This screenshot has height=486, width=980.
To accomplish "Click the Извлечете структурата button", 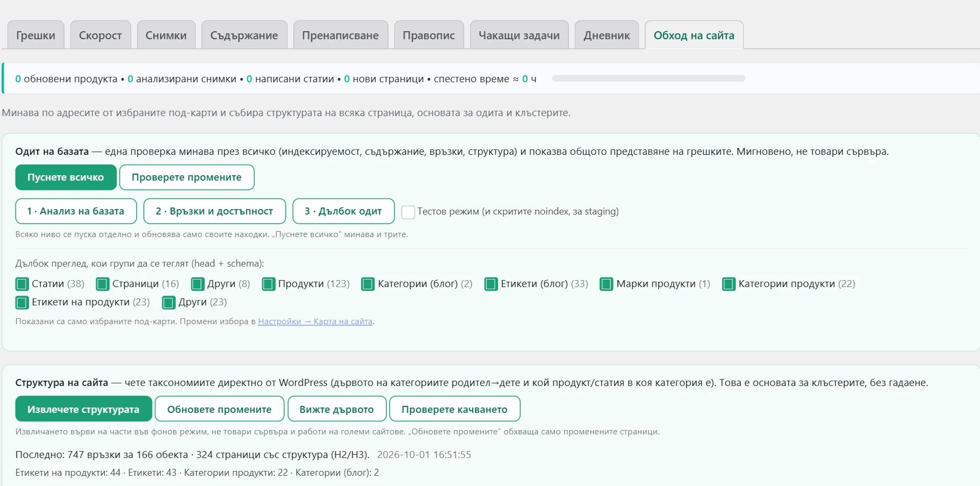I will click(83, 409).
